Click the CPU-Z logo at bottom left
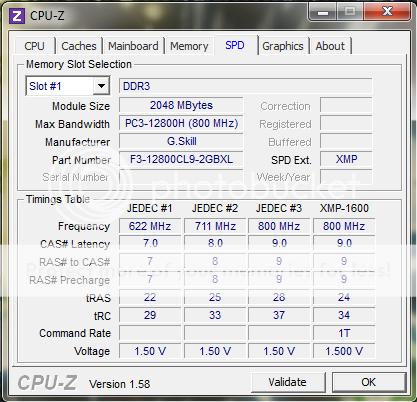Viewport: 417px width, 402px height. tap(47, 383)
